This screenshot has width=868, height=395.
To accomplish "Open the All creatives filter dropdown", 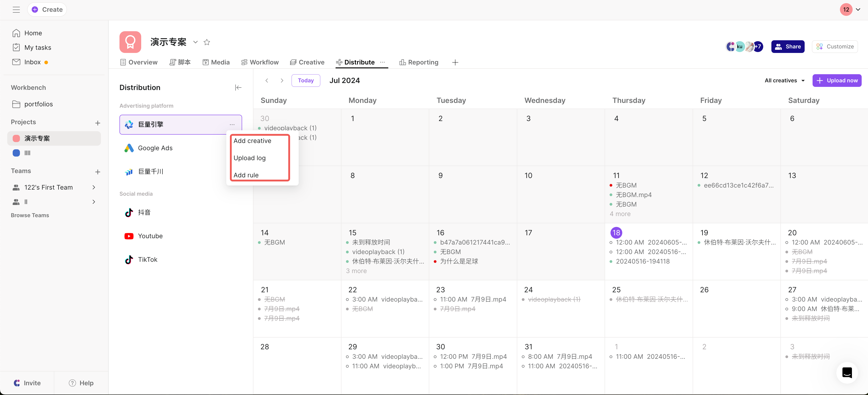I will (x=785, y=81).
